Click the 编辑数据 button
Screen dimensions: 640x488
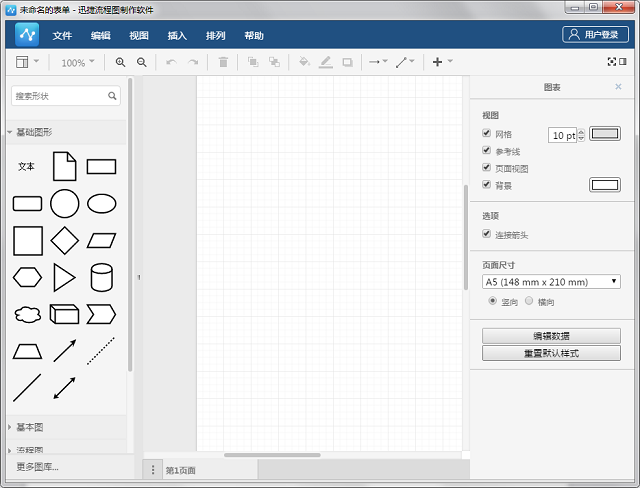click(551, 336)
